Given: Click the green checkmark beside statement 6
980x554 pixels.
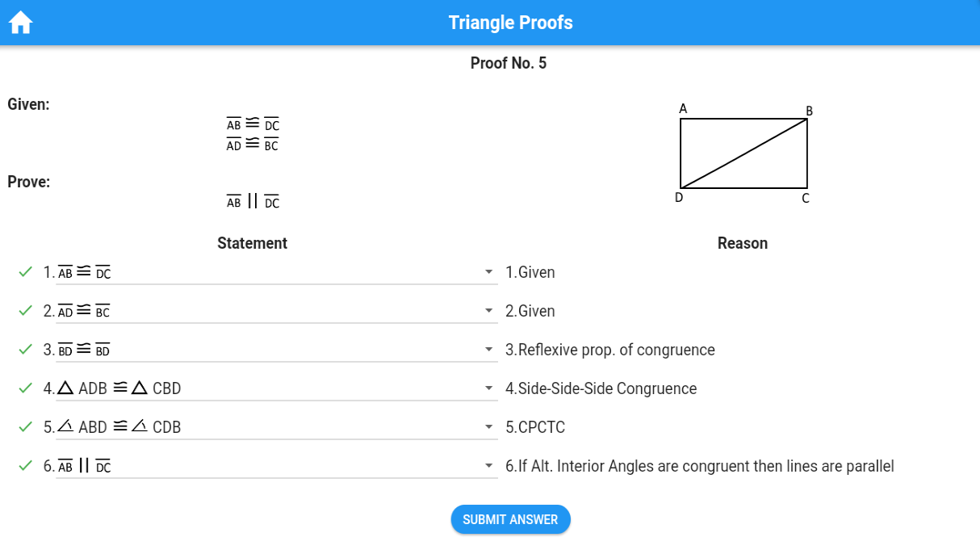Looking at the screenshot, I should tap(25, 466).
